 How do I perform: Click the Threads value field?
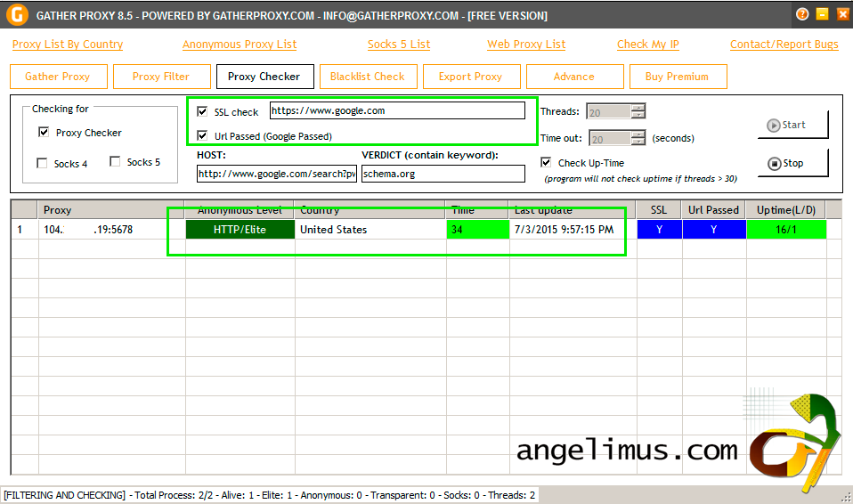click(609, 111)
